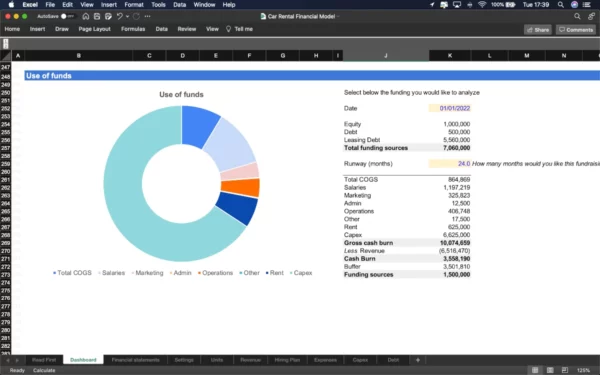Switch to the Financial statements sheet tab
Viewport: 600px width, 375px height.
(135, 360)
